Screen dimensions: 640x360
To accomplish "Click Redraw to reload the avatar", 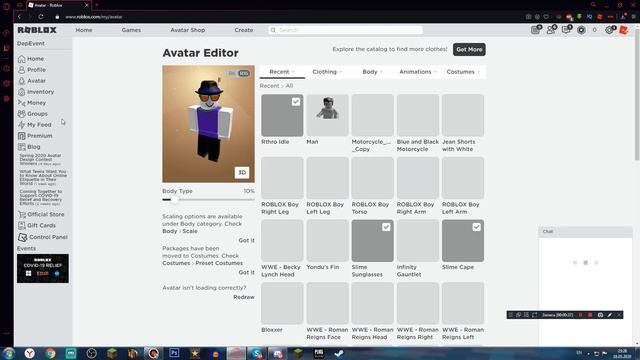I will click(244, 297).
